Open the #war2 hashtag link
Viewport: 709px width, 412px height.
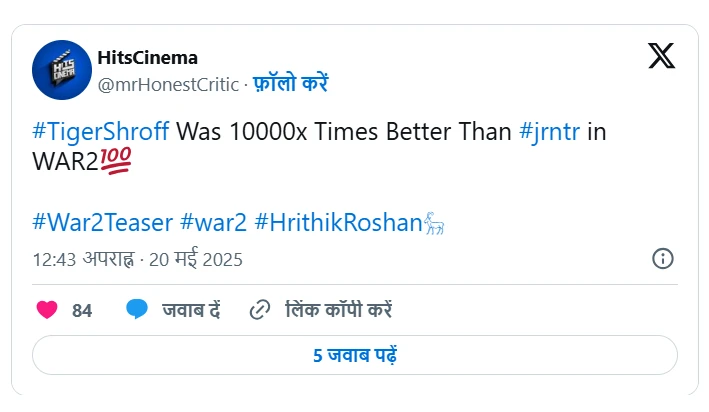[213, 223]
